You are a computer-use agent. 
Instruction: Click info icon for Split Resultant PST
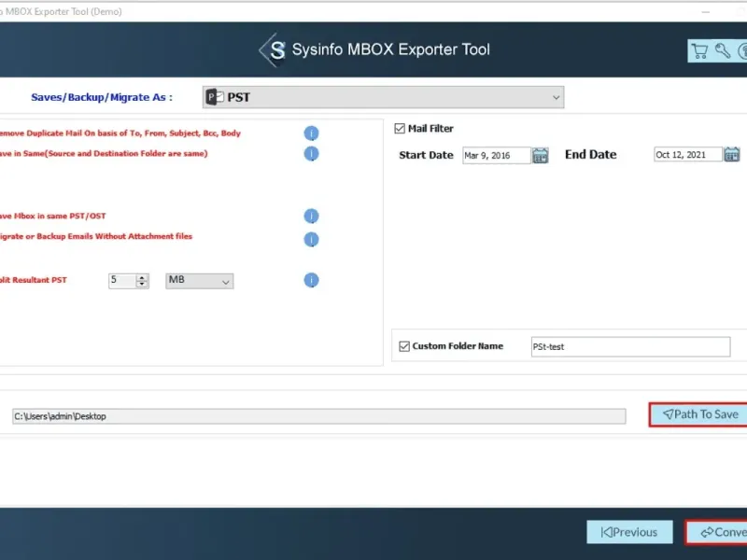(311, 280)
